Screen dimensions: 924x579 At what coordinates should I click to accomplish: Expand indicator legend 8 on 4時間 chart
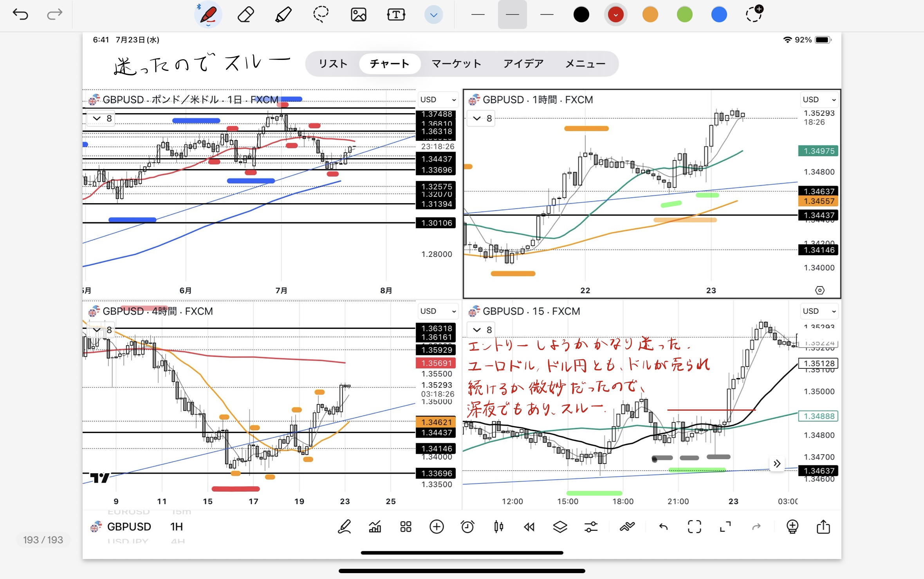(x=101, y=330)
